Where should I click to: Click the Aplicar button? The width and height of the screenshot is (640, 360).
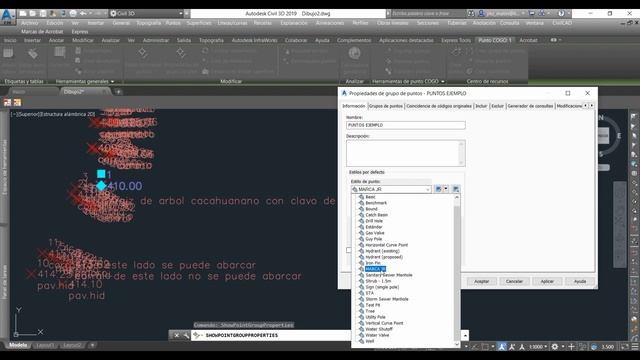tap(547, 281)
